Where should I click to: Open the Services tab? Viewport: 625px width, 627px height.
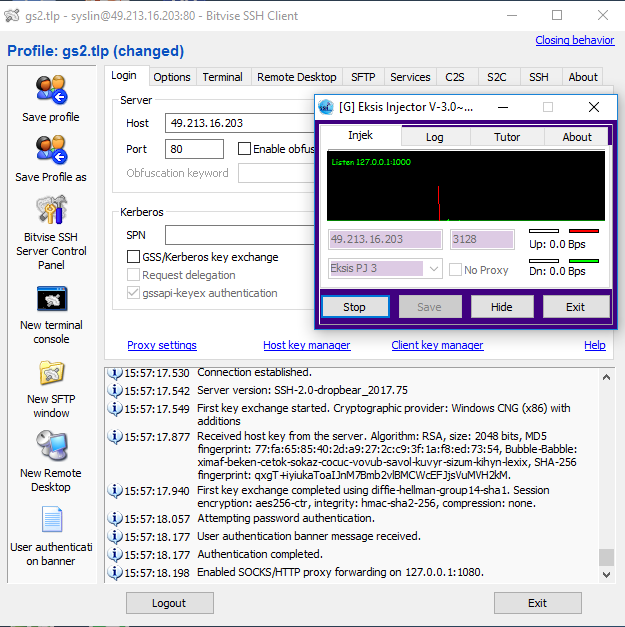(410, 77)
